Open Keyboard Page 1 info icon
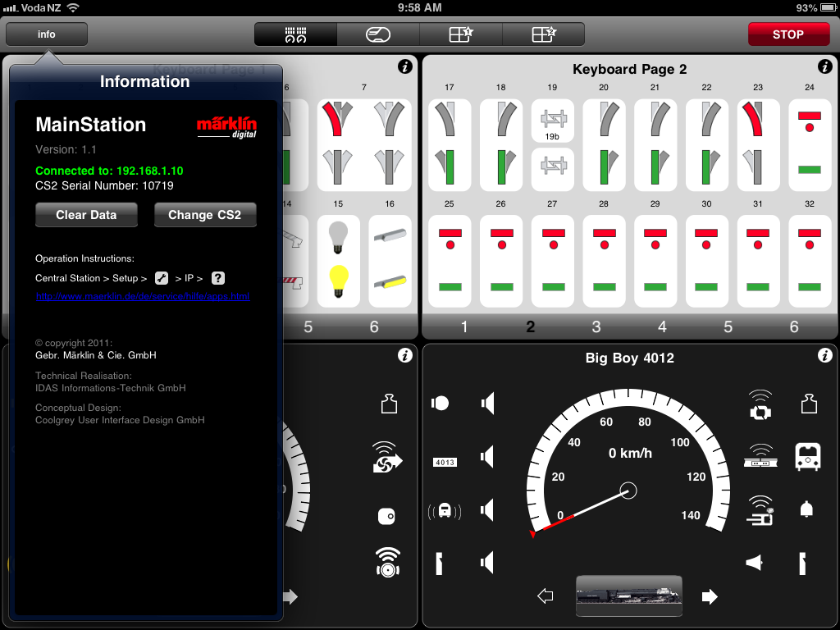Image resolution: width=840 pixels, height=630 pixels. click(405, 67)
